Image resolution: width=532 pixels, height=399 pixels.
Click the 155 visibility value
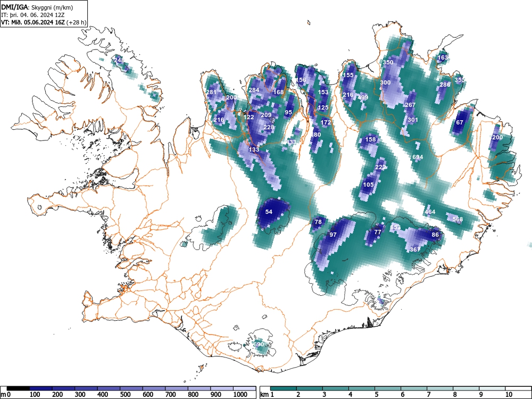[x=348, y=75]
